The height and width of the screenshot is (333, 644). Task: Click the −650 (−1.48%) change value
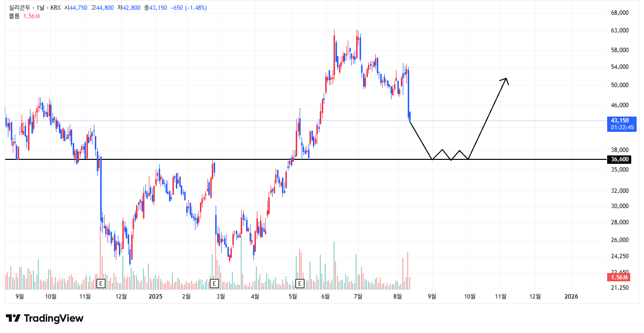tap(188, 8)
